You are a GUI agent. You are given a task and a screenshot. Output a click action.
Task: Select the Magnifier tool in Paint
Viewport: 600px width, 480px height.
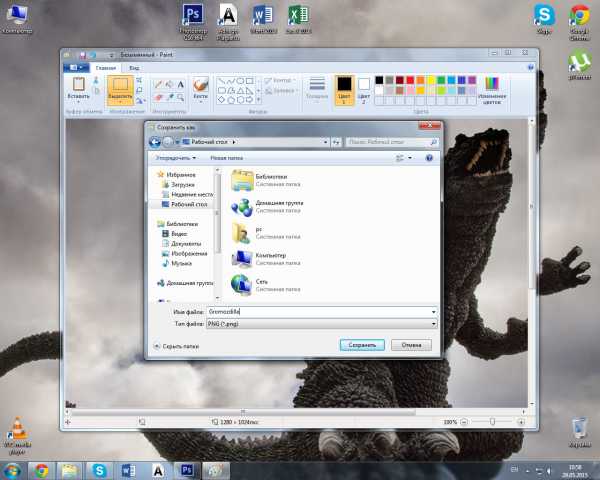(x=180, y=98)
